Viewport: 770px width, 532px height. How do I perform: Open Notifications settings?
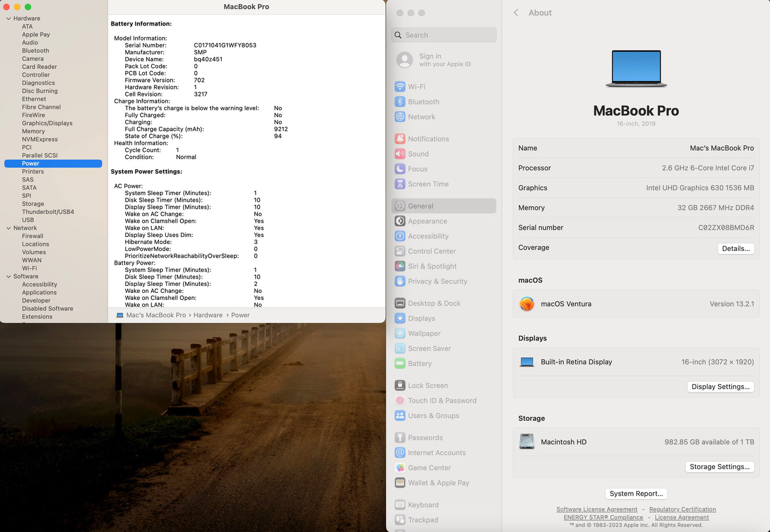428,138
